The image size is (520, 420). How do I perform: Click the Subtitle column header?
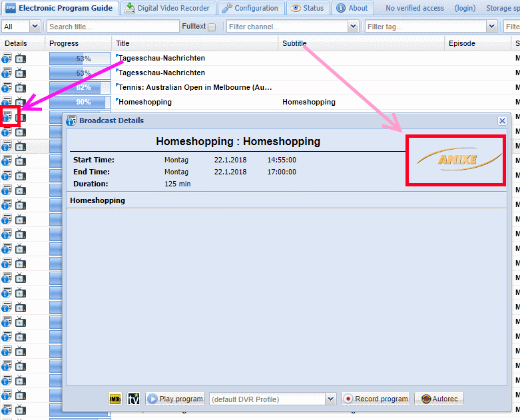tap(362, 43)
